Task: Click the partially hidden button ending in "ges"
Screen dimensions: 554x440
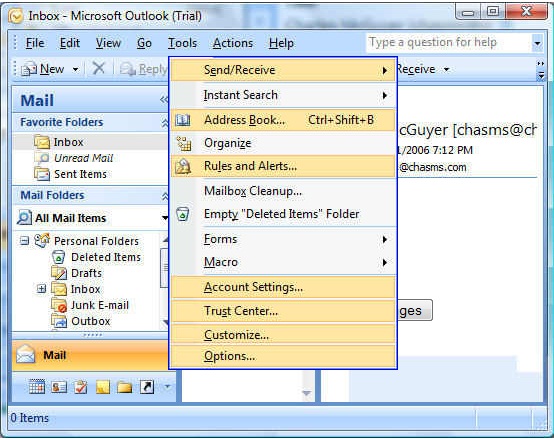Action: [x=415, y=310]
